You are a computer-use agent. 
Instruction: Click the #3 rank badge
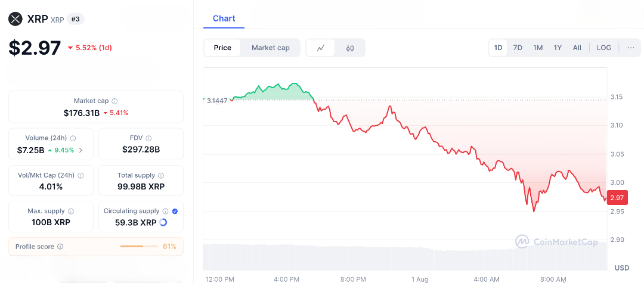(76, 19)
